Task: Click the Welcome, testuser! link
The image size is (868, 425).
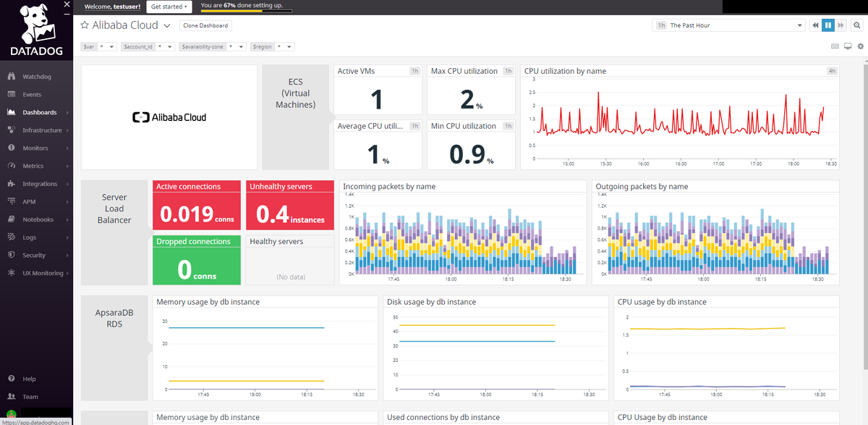Action: pos(112,6)
